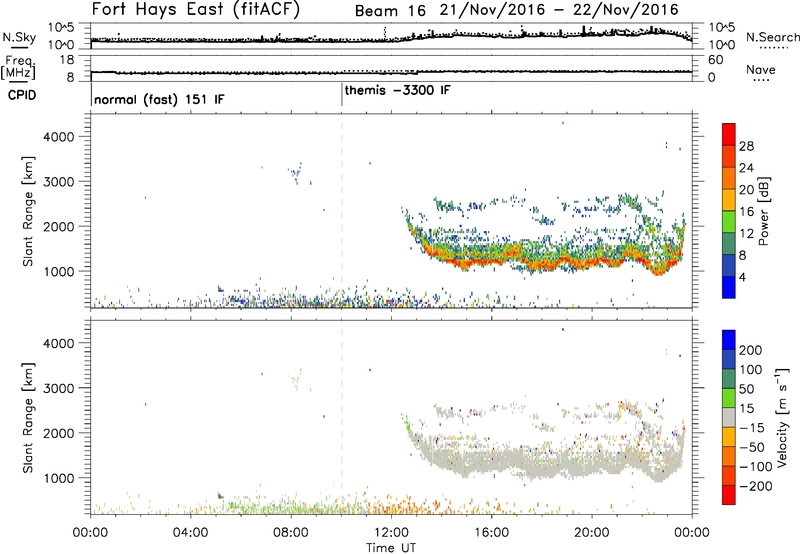Click the gray band of velocity color bar
The image size is (800, 554).
729,417
